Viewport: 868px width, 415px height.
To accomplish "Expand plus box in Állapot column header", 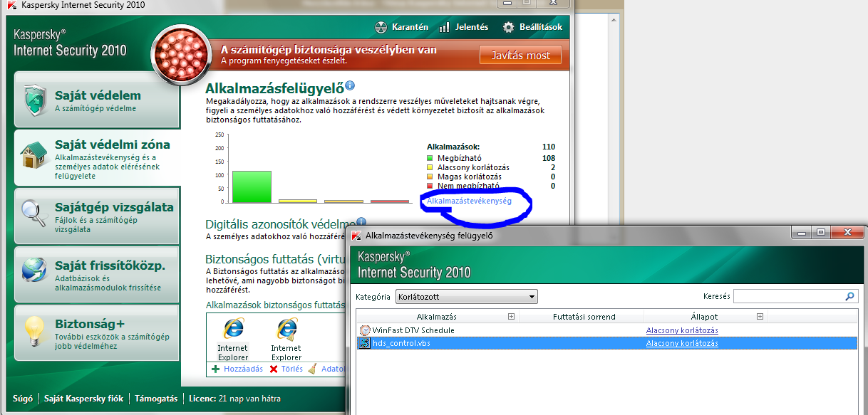I will [x=760, y=317].
